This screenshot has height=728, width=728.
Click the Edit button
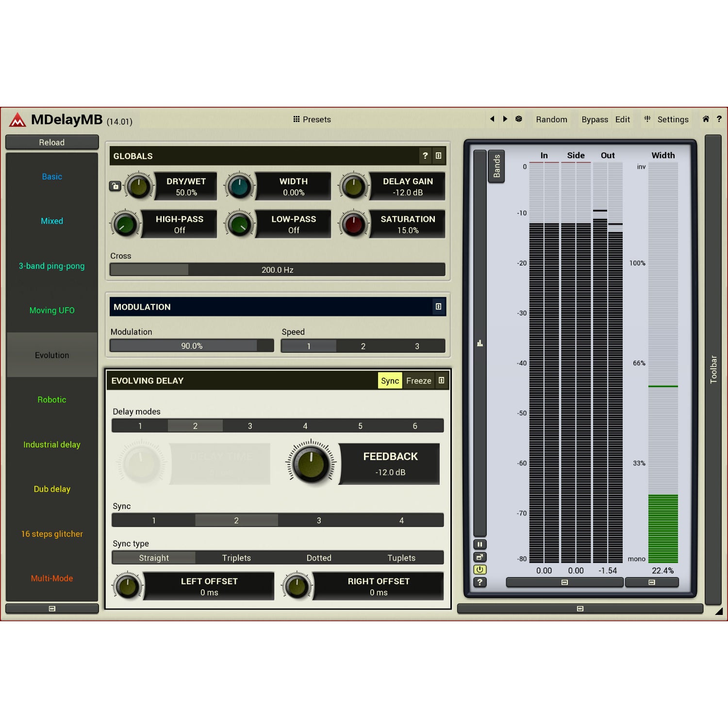pos(623,119)
